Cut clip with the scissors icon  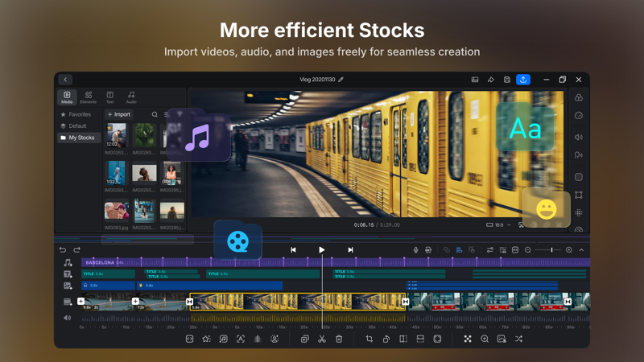coord(321,339)
